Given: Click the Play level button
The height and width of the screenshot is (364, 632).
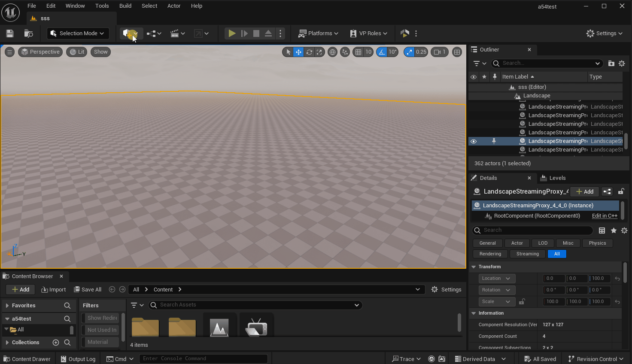Looking at the screenshot, I should point(232,33).
